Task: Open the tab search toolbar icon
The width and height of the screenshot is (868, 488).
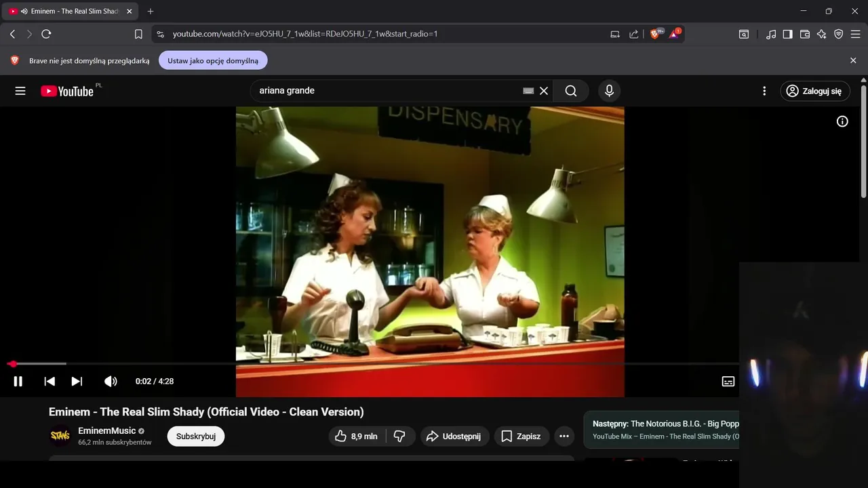Action: [744, 34]
